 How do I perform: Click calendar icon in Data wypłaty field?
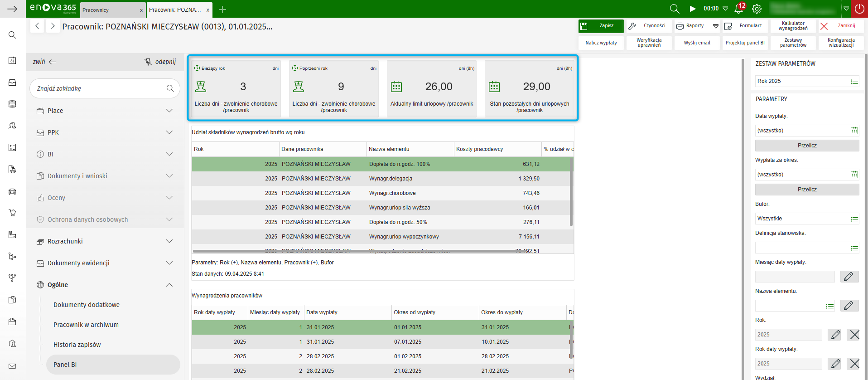(x=854, y=131)
